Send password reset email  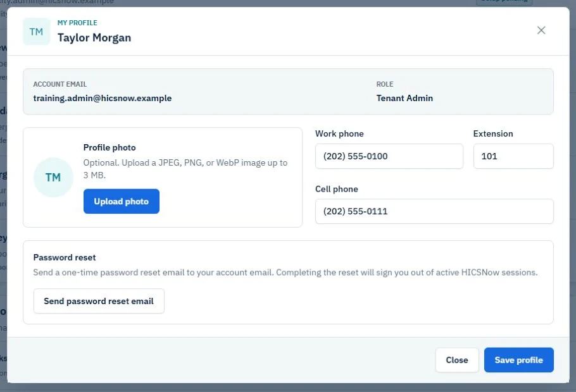99,301
